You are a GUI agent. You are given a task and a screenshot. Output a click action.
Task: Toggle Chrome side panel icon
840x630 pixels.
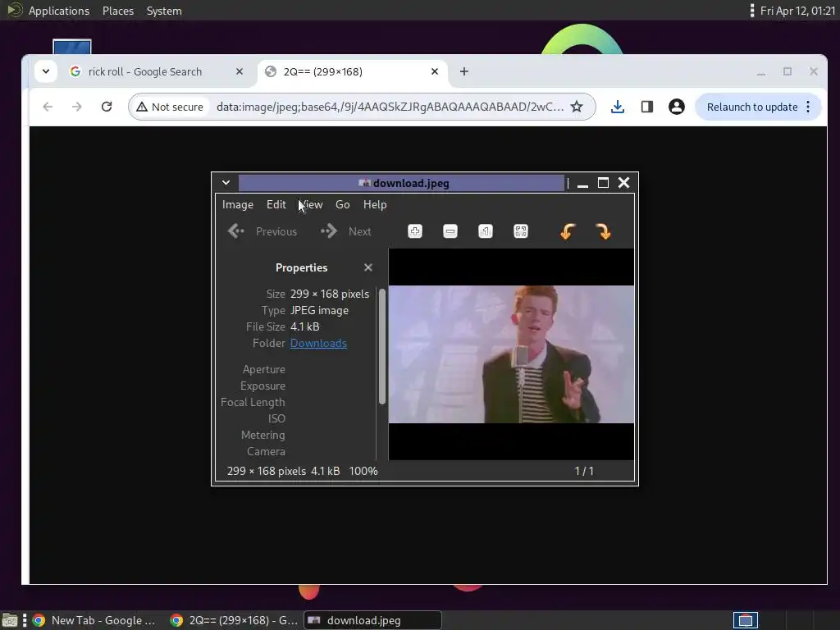(647, 107)
